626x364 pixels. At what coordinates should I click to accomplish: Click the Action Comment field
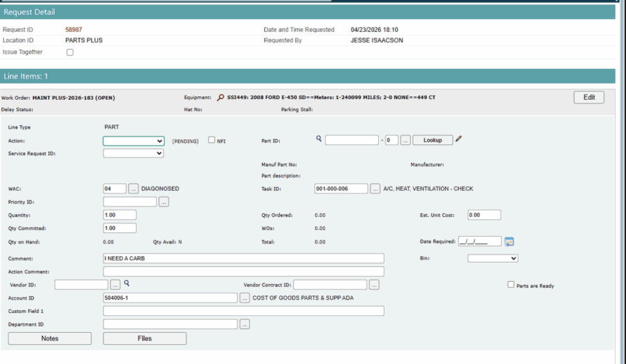coord(243,272)
